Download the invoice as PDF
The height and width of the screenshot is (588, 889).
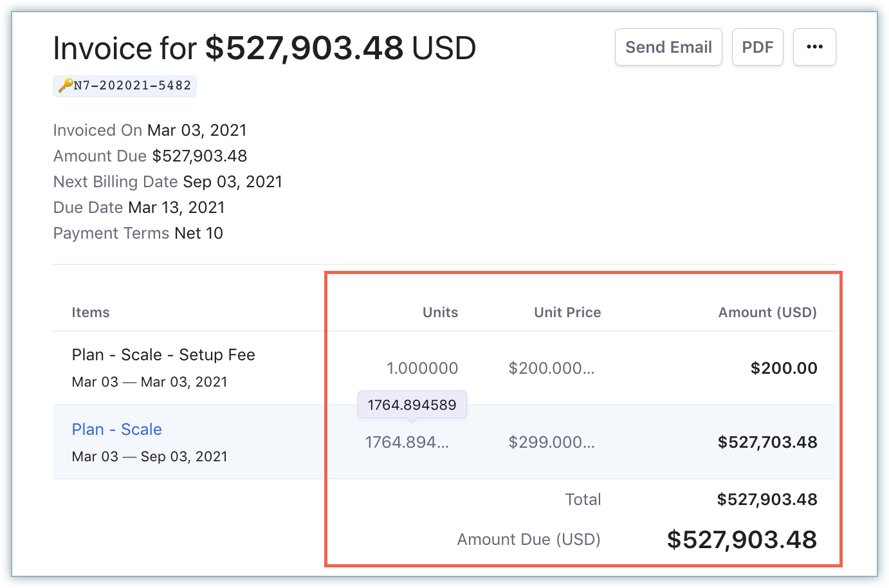point(757,47)
